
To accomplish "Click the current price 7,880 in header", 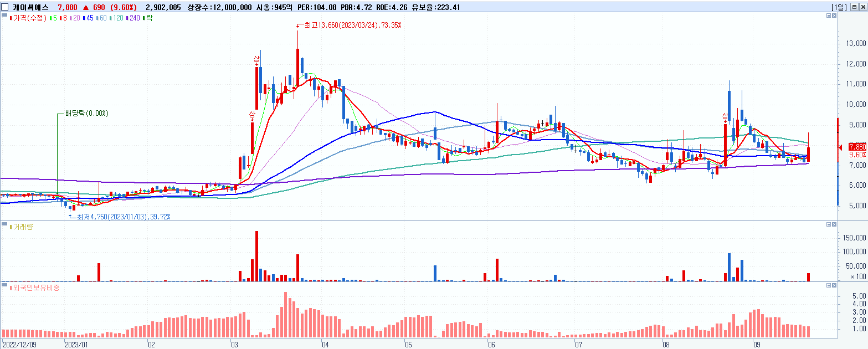I will tap(67, 7).
